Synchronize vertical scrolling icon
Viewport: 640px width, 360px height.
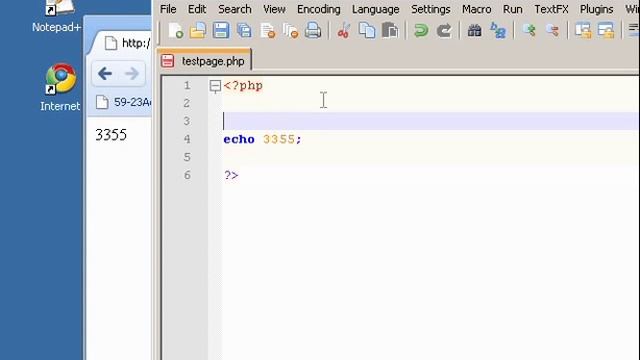[583, 31]
